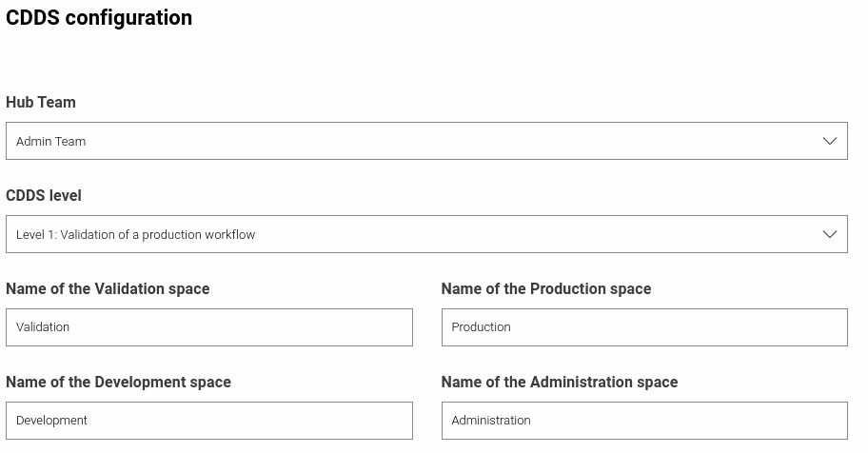This screenshot has height=453, width=868.
Task: Place cursor on the 'Production' text entry
Action: (x=482, y=327)
